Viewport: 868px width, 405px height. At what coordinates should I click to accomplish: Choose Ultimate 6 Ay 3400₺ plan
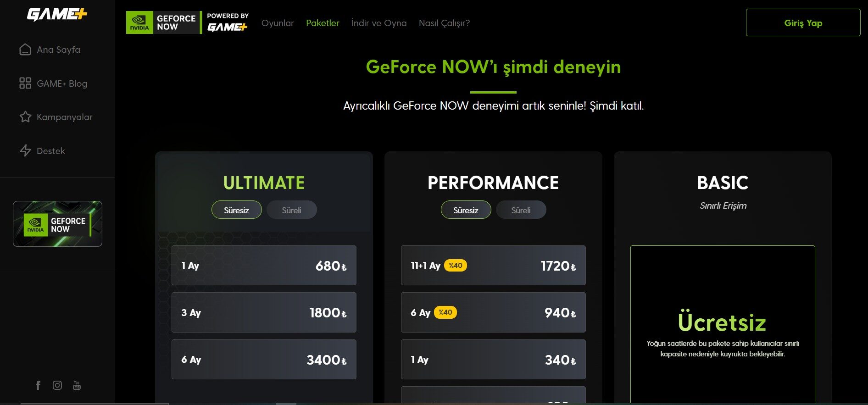264,360
